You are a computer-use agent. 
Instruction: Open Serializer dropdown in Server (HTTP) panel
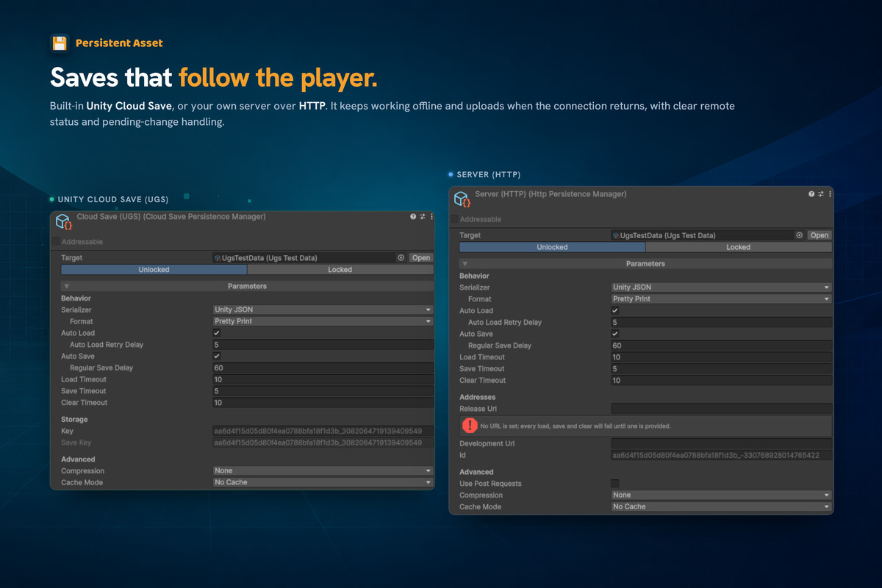pyautogui.click(x=721, y=287)
